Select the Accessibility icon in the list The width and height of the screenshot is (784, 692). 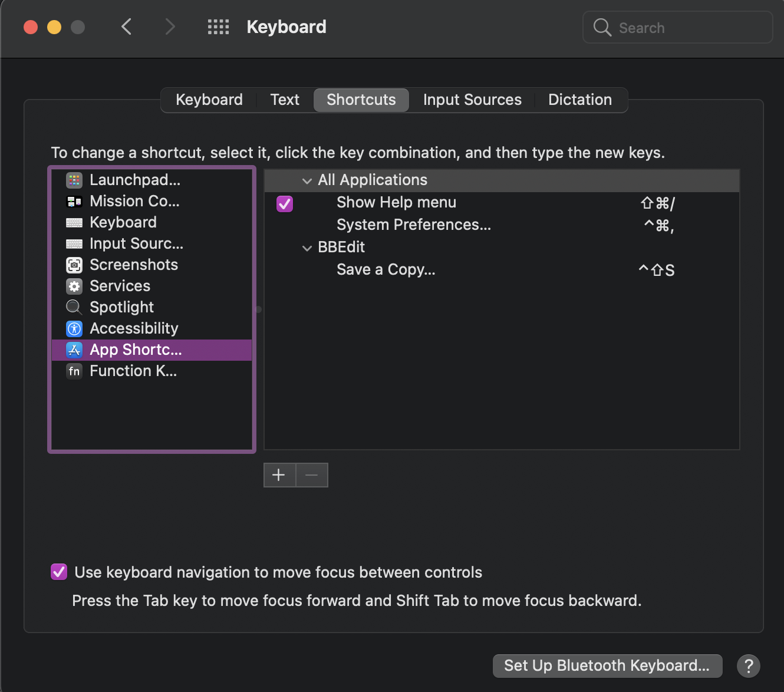[x=74, y=328]
